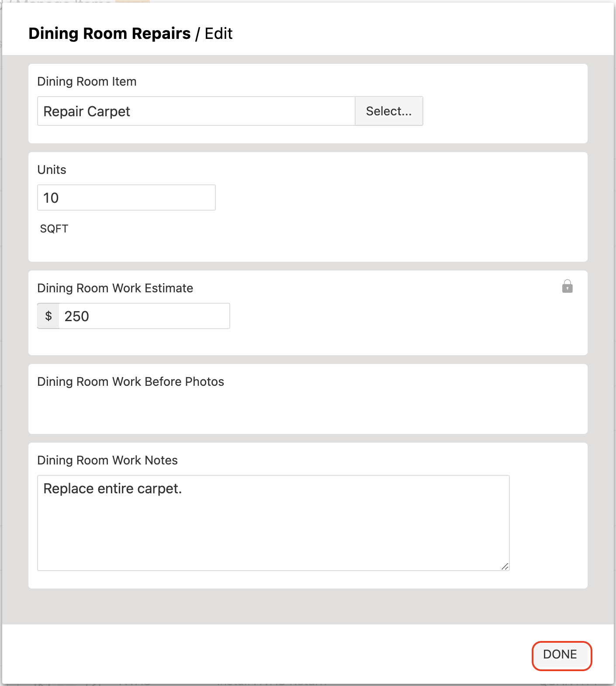616x686 pixels.
Task: Click the blank footer area left of DONE
Action: (266, 655)
